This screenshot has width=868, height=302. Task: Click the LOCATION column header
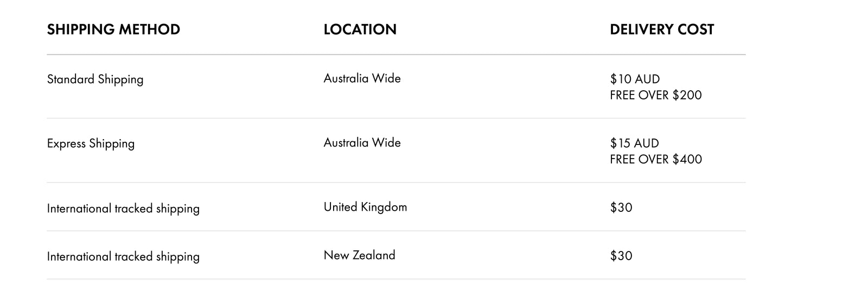360,29
